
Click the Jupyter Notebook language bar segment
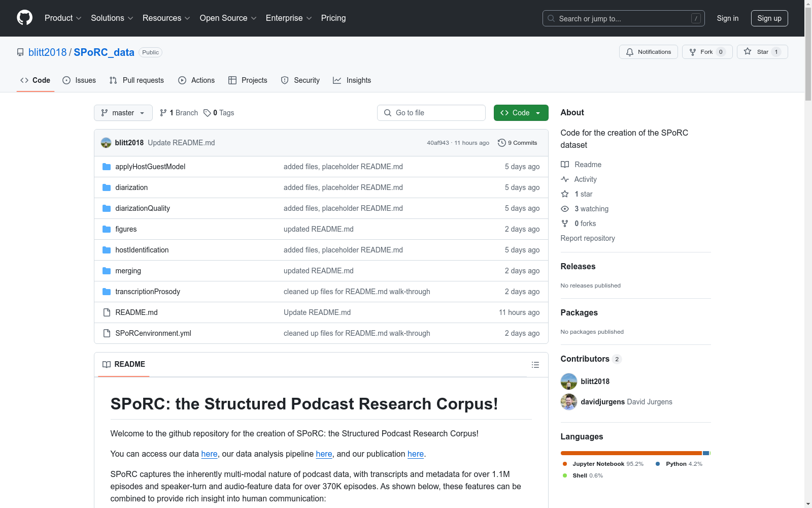point(631,453)
